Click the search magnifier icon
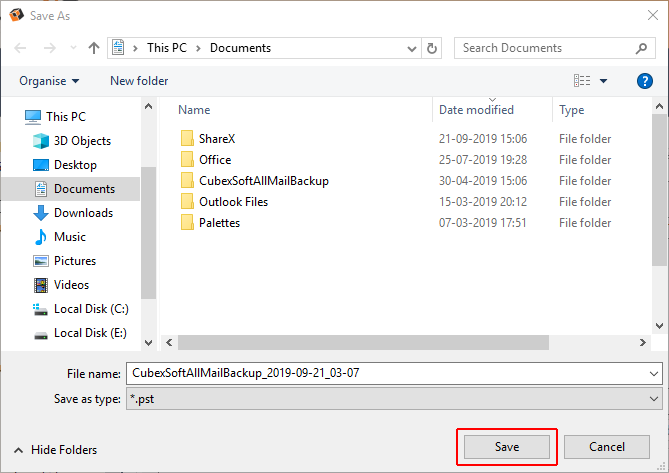The width and height of the screenshot is (669, 473). click(642, 48)
